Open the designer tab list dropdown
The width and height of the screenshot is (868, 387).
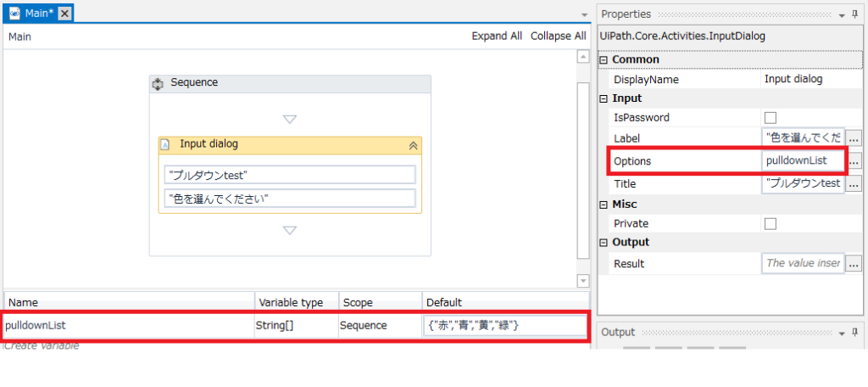pyautogui.click(x=583, y=15)
